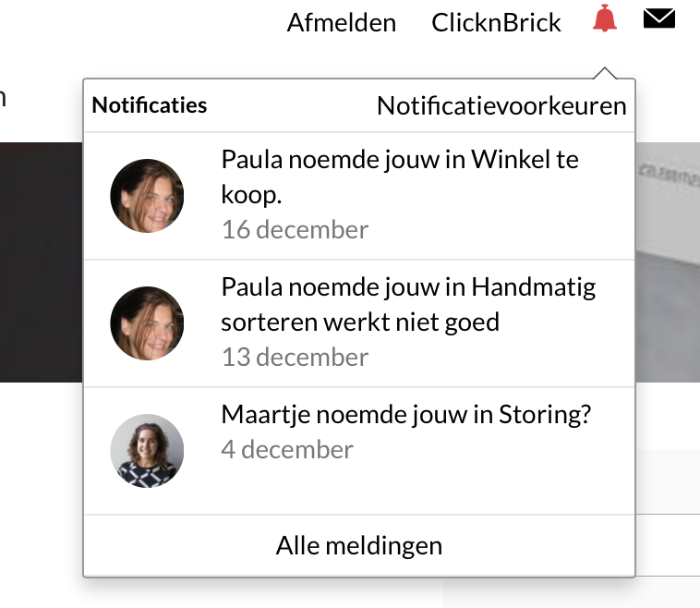This screenshot has height=608, width=700.
Task: Open the ClicknBrick profile link
Action: 496,22
